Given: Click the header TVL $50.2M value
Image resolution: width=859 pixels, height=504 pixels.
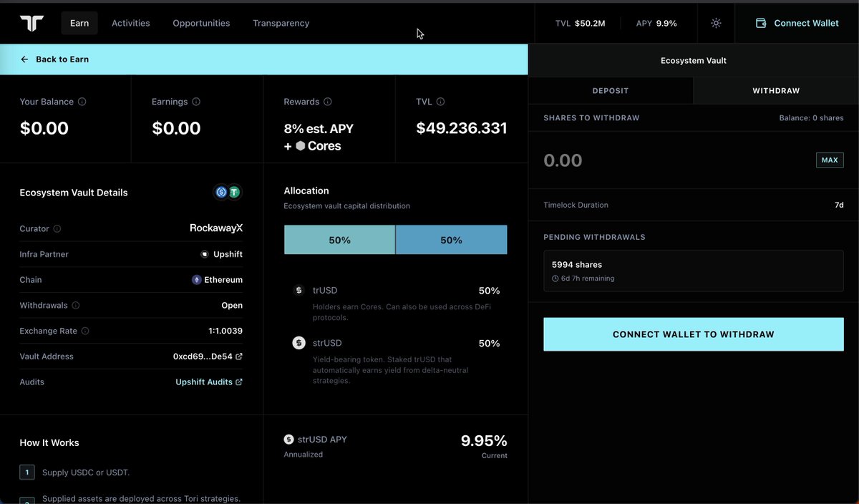Looking at the screenshot, I should click(x=590, y=23).
